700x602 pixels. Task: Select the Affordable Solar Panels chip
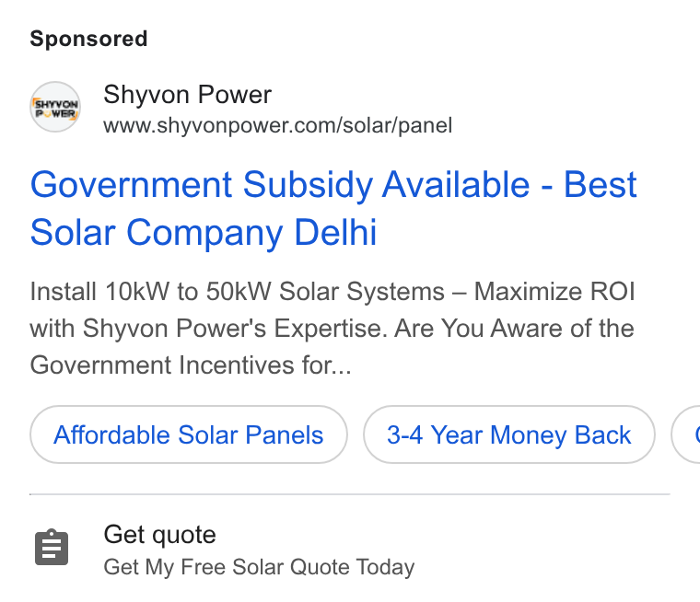pos(189,434)
